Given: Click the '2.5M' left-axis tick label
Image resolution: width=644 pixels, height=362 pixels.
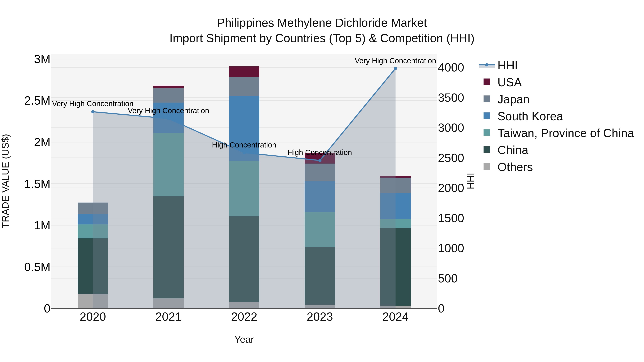Looking at the screenshot, I should (x=37, y=101).
